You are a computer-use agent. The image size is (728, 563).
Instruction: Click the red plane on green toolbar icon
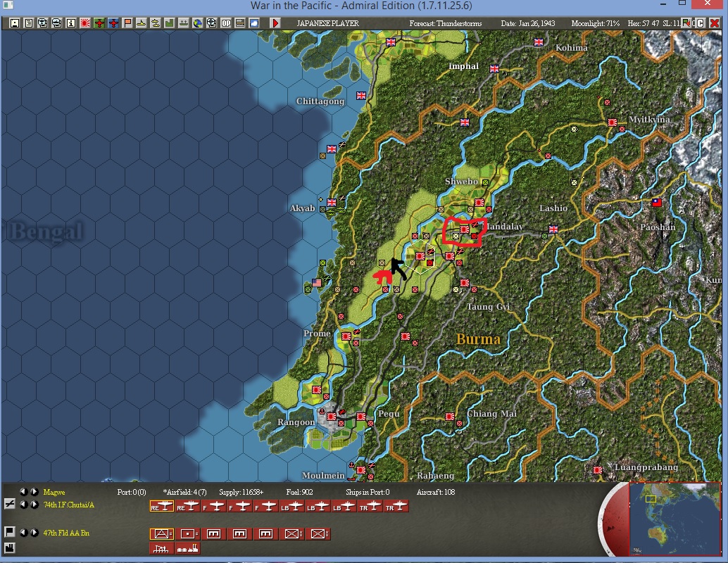[99, 23]
